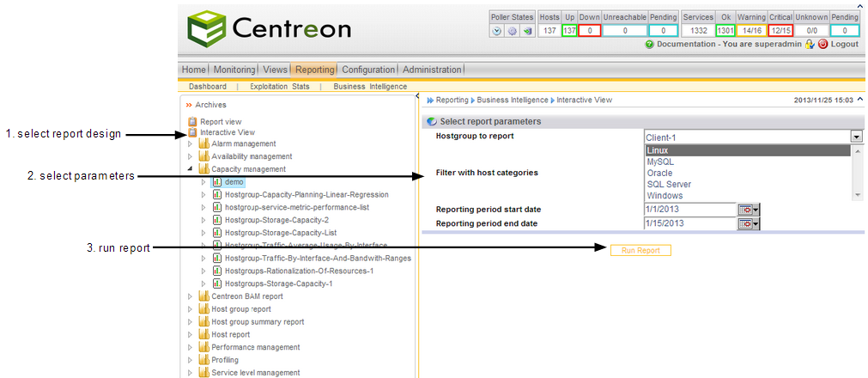Click the Services Critical 12/15 count

[x=780, y=31]
